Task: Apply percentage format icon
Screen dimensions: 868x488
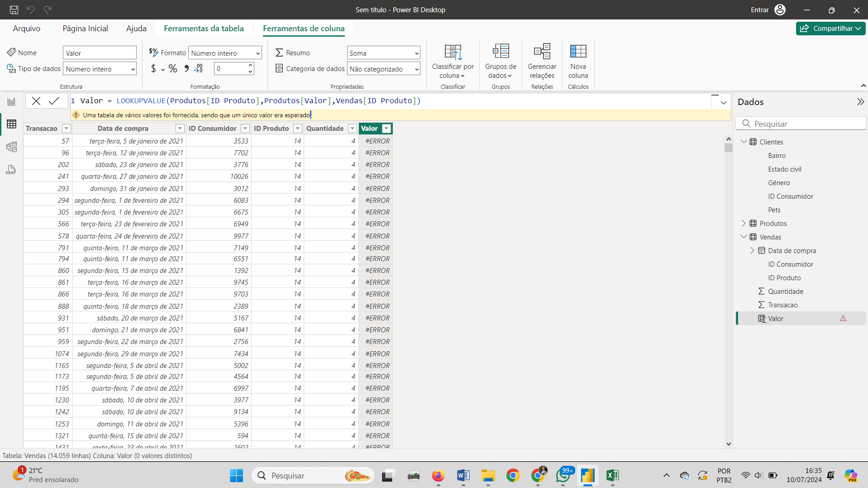Action: pyautogui.click(x=173, y=68)
